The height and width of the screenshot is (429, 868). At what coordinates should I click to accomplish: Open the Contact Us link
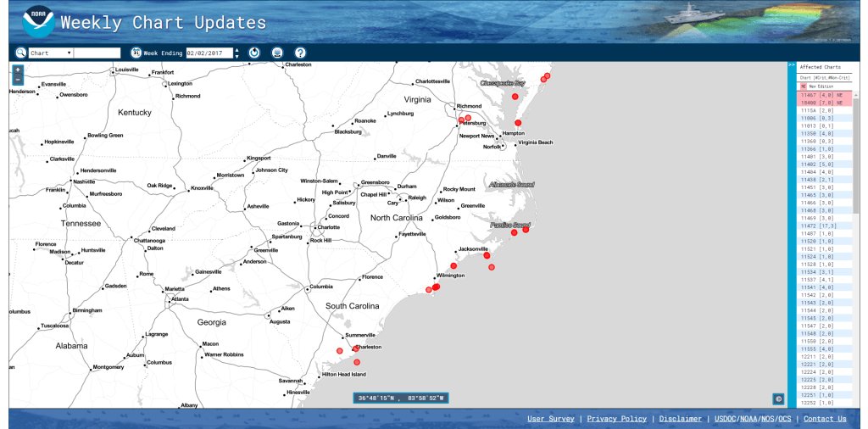click(x=825, y=419)
